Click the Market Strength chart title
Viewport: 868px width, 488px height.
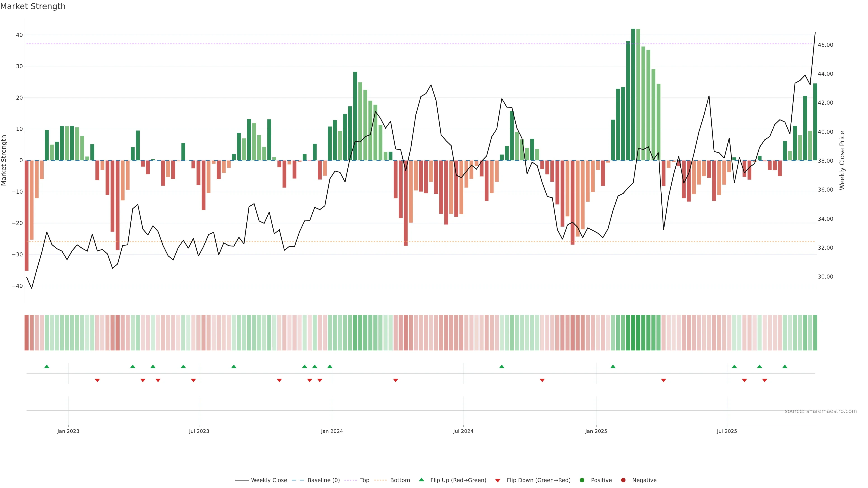(33, 6)
